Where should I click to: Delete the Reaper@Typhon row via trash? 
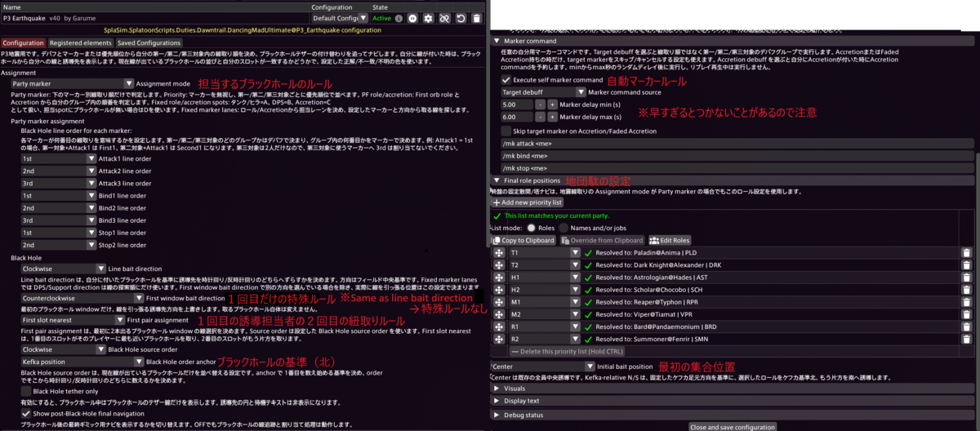(967, 302)
